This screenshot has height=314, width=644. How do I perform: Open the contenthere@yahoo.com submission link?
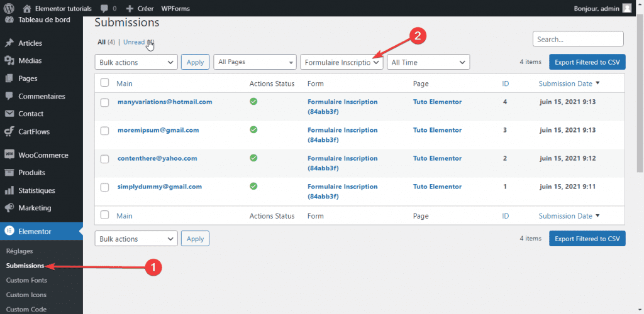click(x=157, y=158)
